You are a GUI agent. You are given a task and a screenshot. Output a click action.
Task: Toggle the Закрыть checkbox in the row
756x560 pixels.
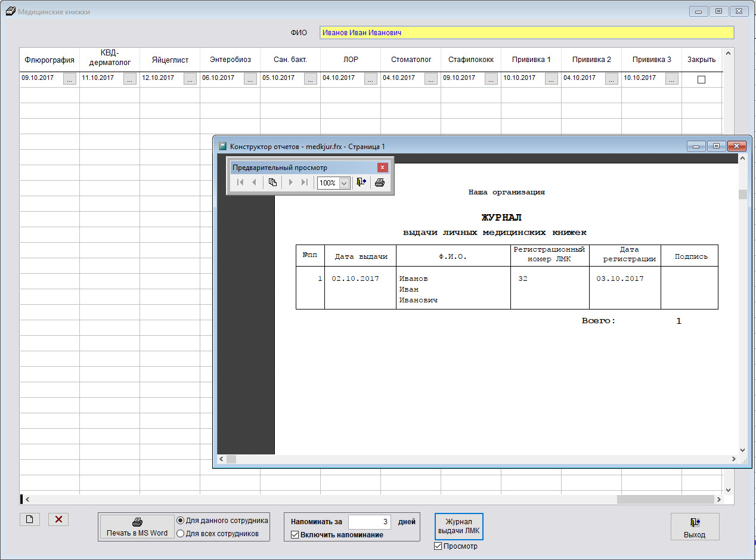click(x=701, y=79)
